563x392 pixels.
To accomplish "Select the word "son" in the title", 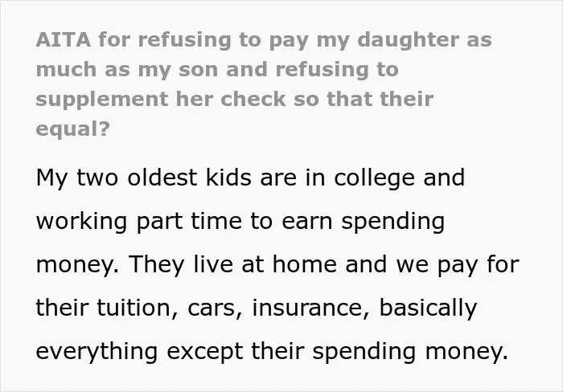I will (x=198, y=69).
